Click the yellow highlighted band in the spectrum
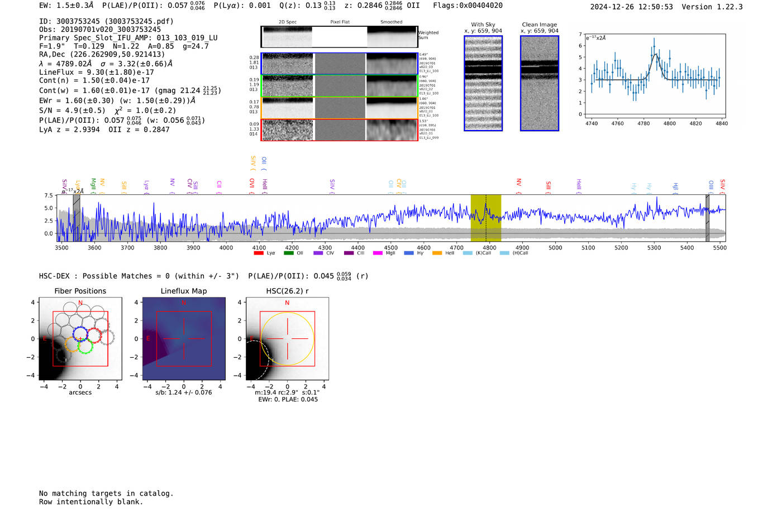Screen dimensions: 782x532 (485, 218)
